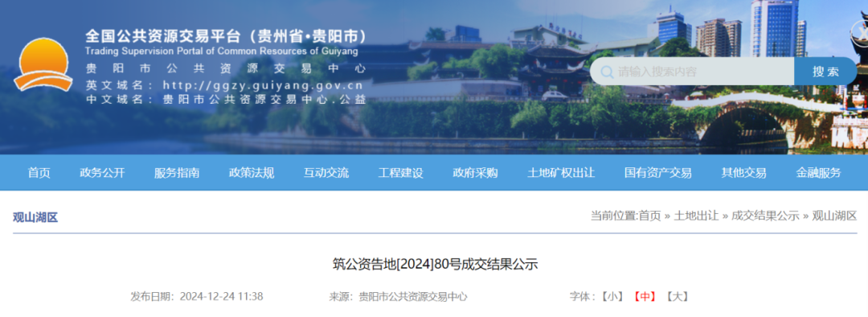Go to 服务指南 section
868x317 pixels.
[x=177, y=173]
